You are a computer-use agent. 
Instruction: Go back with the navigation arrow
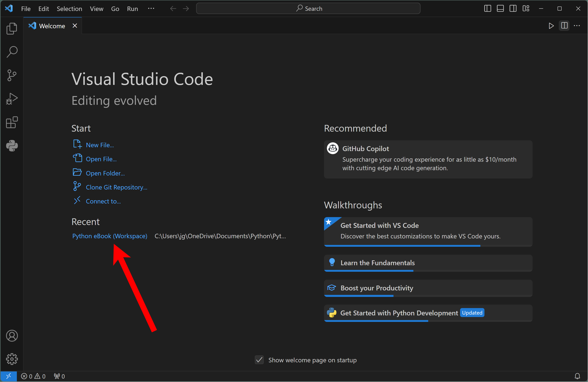coord(173,9)
